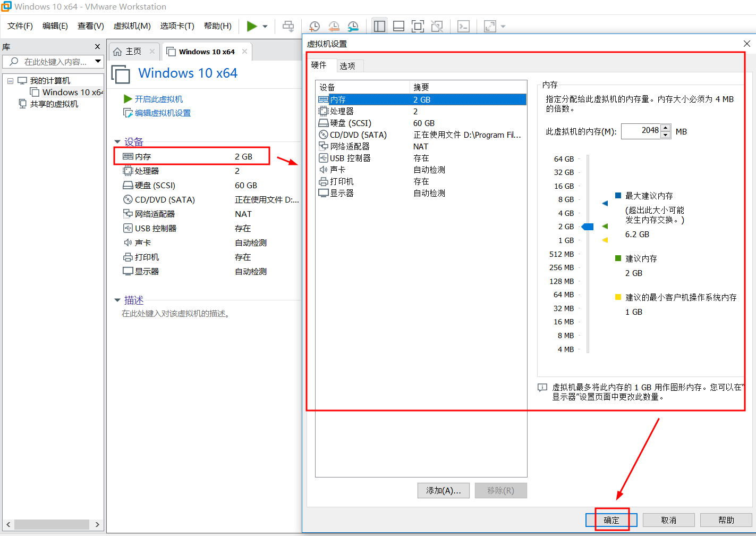Select the 声卡 row in the settings dialog
The height and width of the screenshot is (536, 756).
(421, 170)
